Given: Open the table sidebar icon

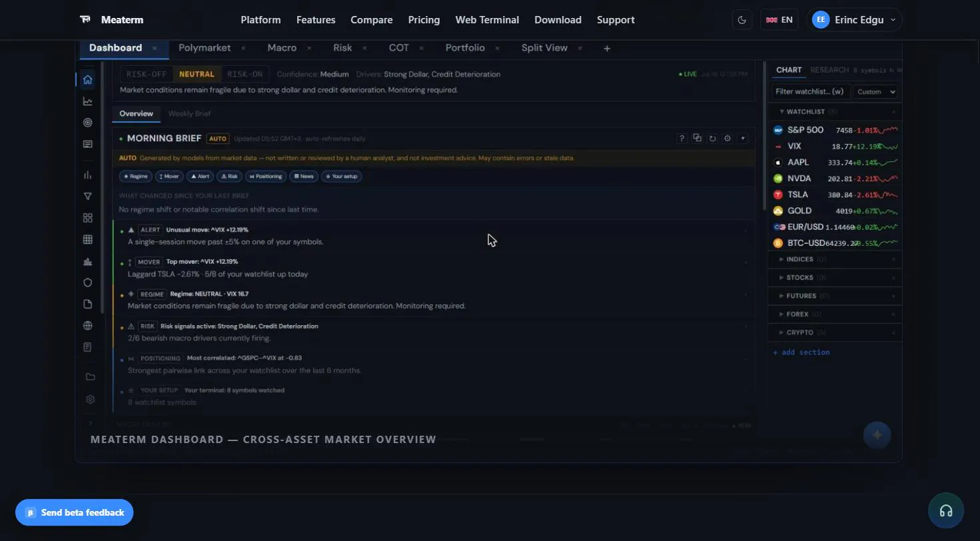Looking at the screenshot, I should click(x=87, y=239).
